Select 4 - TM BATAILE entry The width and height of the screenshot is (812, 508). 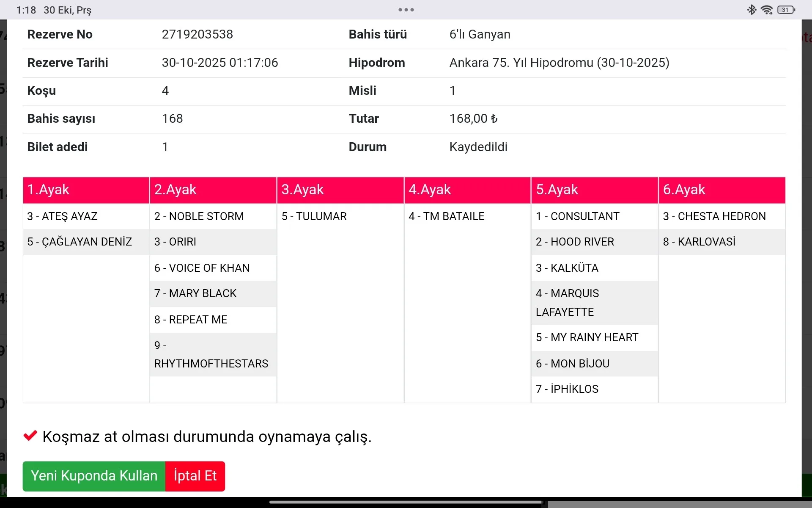coord(446,216)
